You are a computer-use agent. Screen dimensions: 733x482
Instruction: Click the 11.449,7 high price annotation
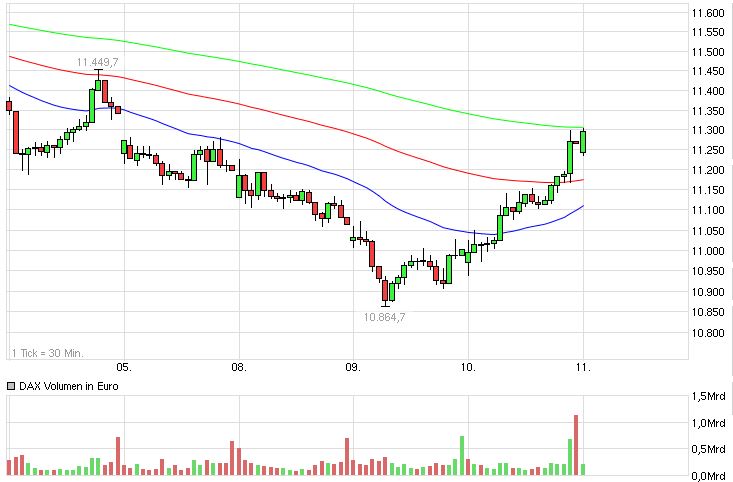pyautogui.click(x=98, y=62)
